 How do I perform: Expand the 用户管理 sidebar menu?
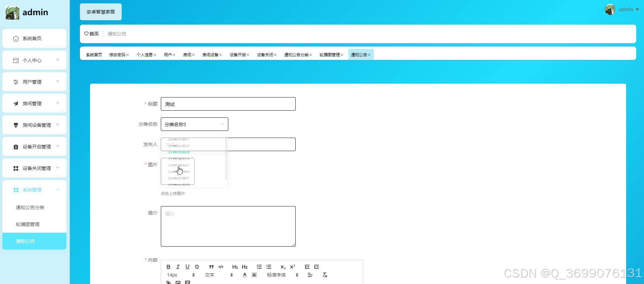point(34,82)
